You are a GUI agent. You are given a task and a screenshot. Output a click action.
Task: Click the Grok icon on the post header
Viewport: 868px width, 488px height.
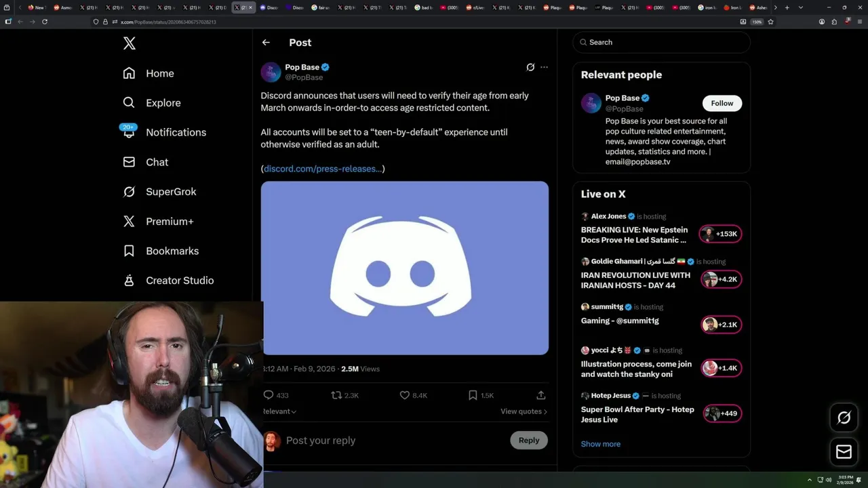click(x=530, y=67)
